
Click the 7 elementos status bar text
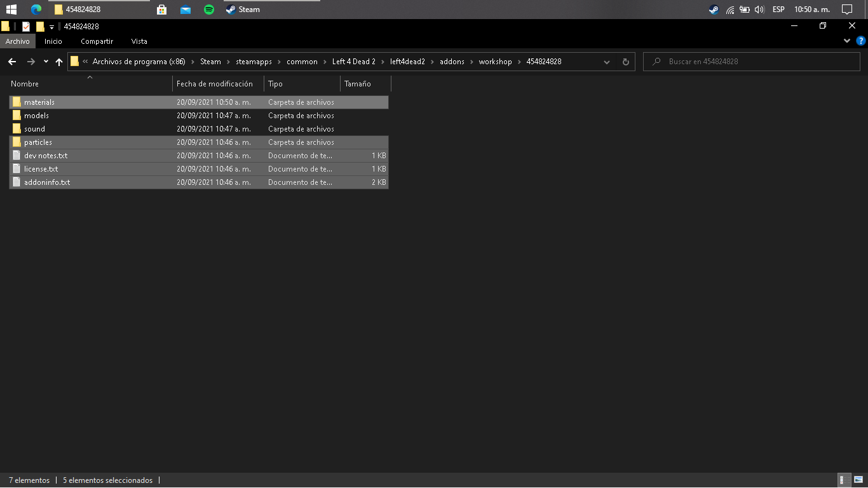pyautogui.click(x=29, y=480)
